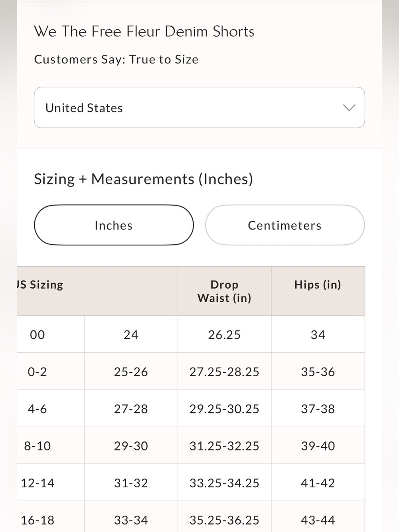Viewport: 399px width, 532px height.
Task: Click the Drop Waist (in) column header
Action: pyautogui.click(x=224, y=291)
